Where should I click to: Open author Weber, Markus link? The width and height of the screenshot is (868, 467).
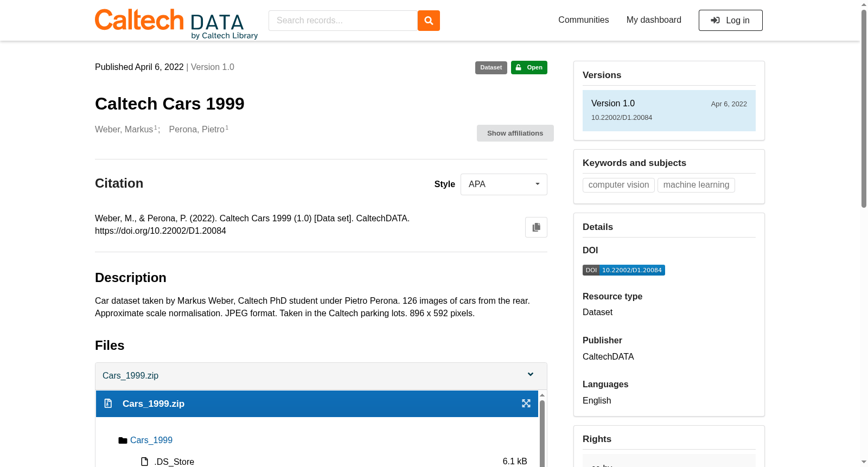(x=124, y=130)
